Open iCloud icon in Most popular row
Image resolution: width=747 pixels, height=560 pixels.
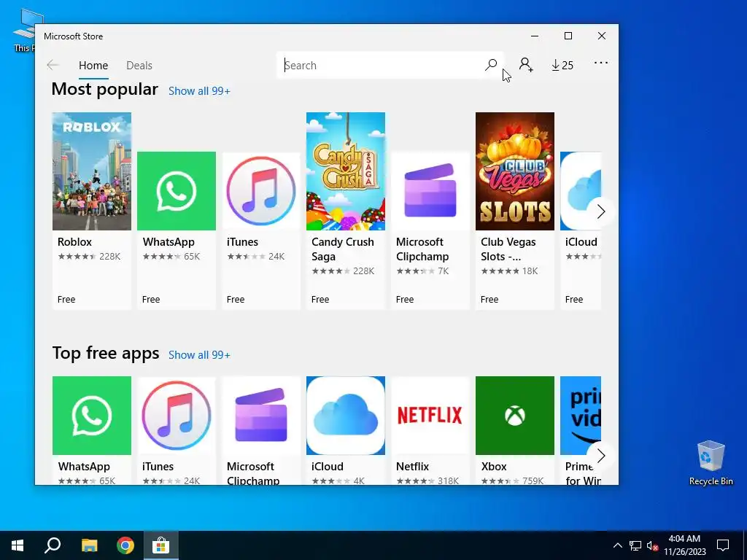click(580, 191)
